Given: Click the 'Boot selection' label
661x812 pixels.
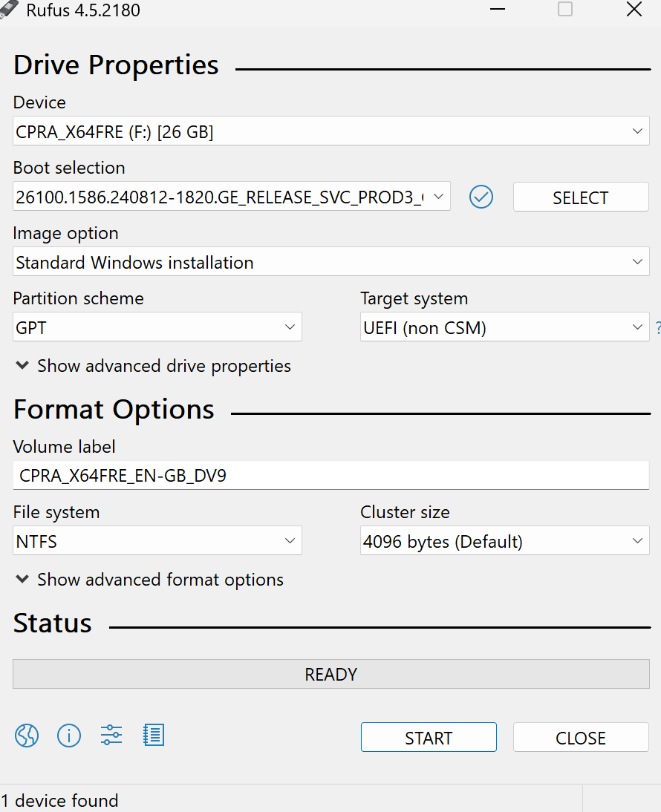Looking at the screenshot, I should pyautogui.click(x=69, y=168).
